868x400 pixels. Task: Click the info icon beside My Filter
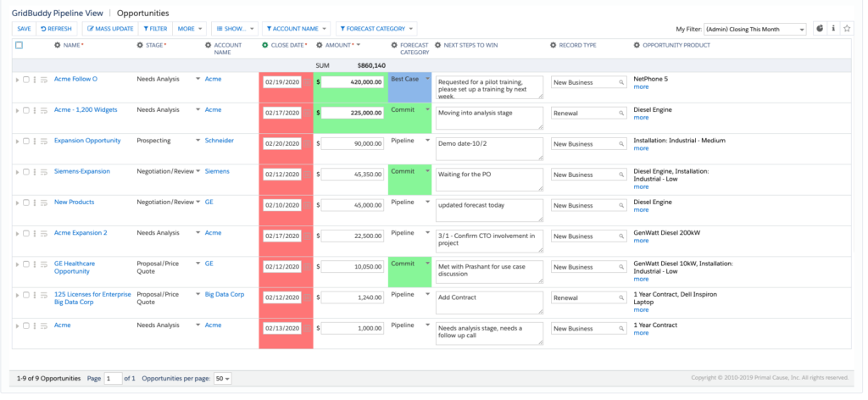pos(833,29)
